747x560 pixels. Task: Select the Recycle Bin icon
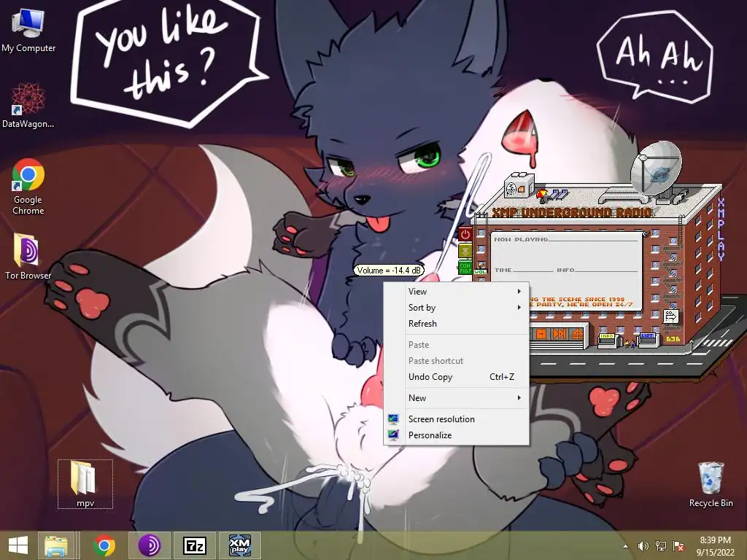pos(711,484)
